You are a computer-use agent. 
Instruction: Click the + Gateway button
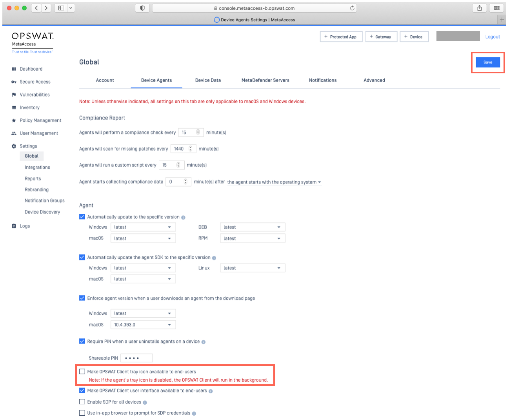point(381,36)
